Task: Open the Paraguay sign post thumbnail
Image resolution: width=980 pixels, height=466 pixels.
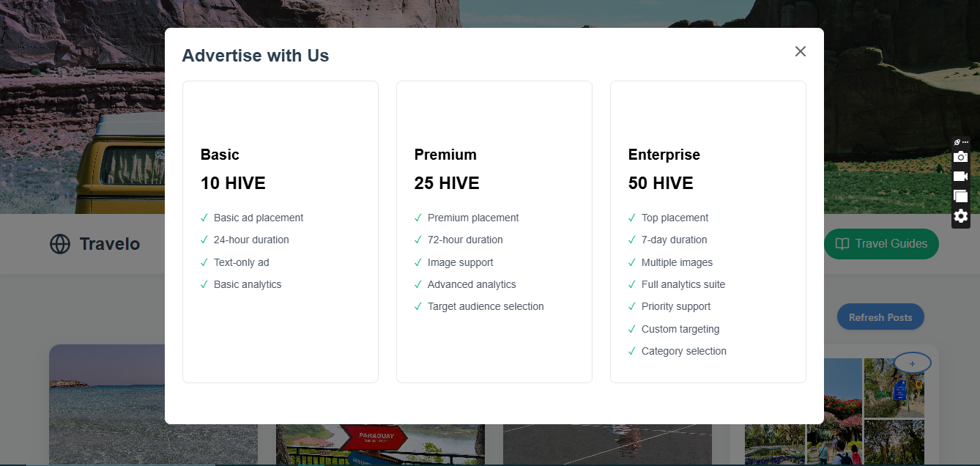Action: 380,444
